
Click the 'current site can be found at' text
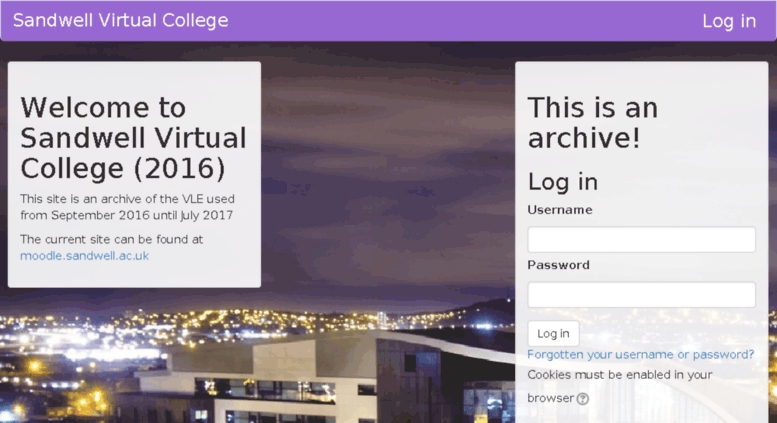click(111, 239)
